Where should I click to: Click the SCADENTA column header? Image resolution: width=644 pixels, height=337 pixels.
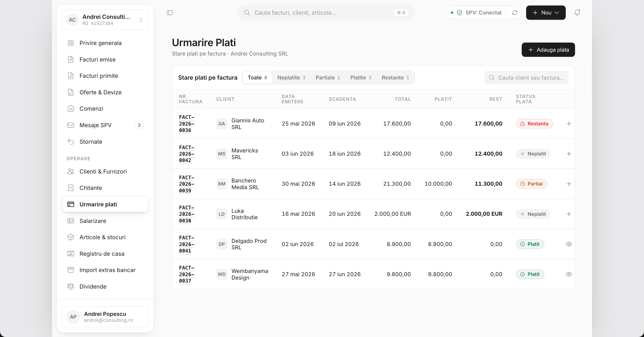click(x=342, y=99)
